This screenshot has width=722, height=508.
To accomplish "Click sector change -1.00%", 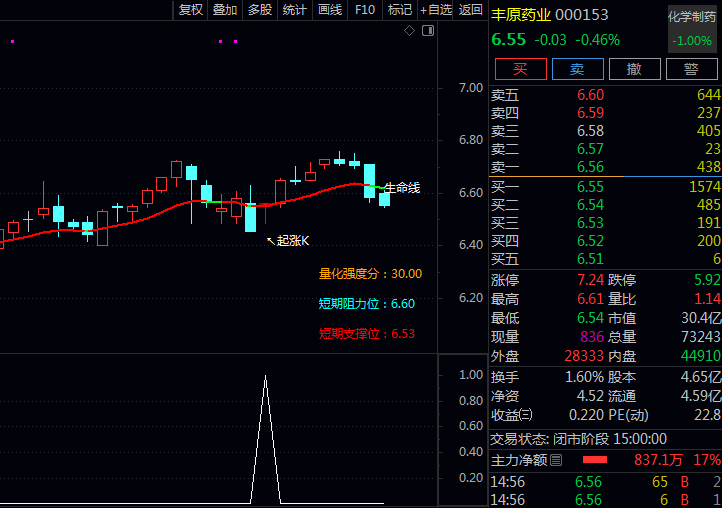I will point(692,41).
